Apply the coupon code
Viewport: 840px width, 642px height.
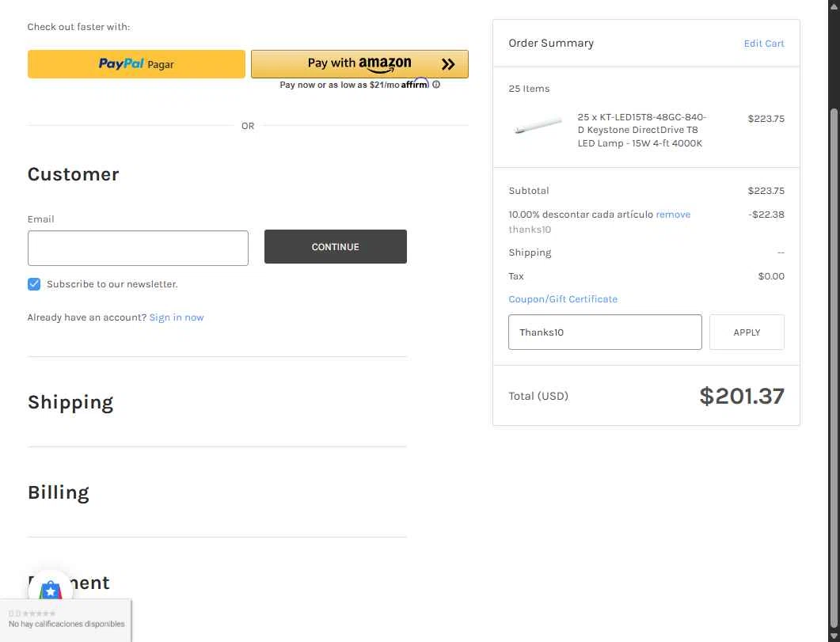pos(747,332)
